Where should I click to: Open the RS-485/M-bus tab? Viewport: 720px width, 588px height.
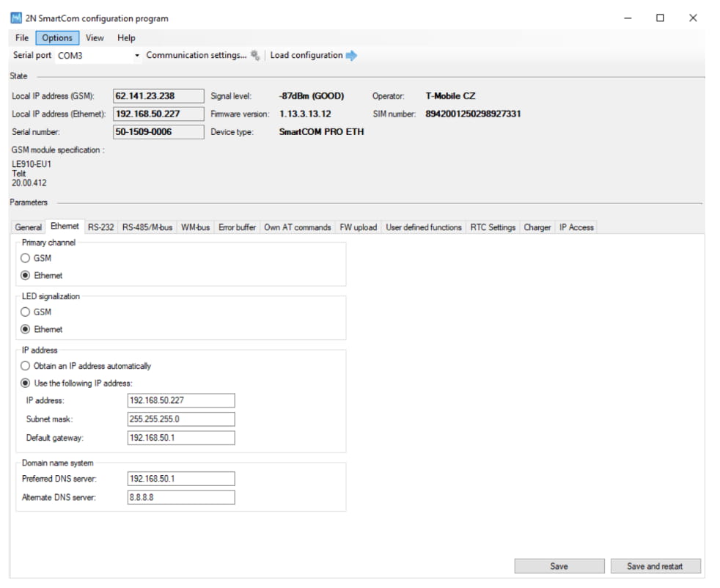[147, 227]
